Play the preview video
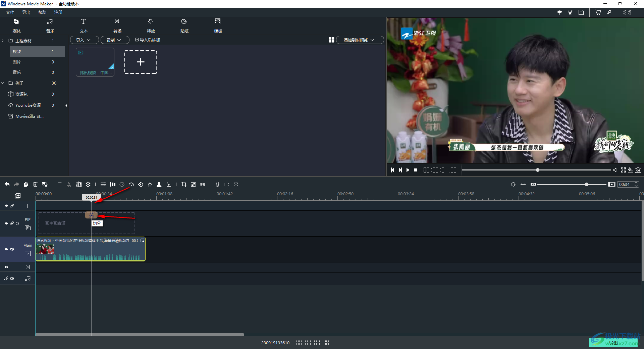The height and width of the screenshot is (349, 644). pyautogui.click(x=408, y=170)
